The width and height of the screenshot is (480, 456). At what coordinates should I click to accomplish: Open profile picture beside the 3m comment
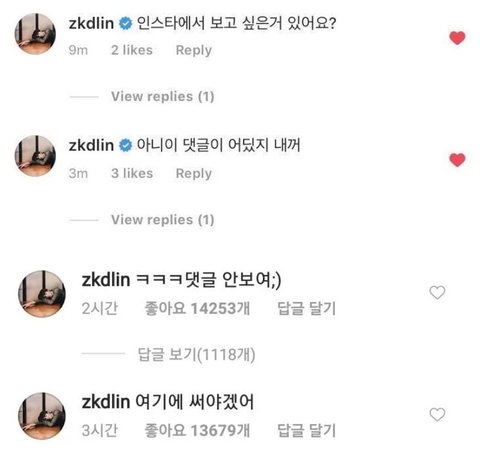(x=35, y=156)
